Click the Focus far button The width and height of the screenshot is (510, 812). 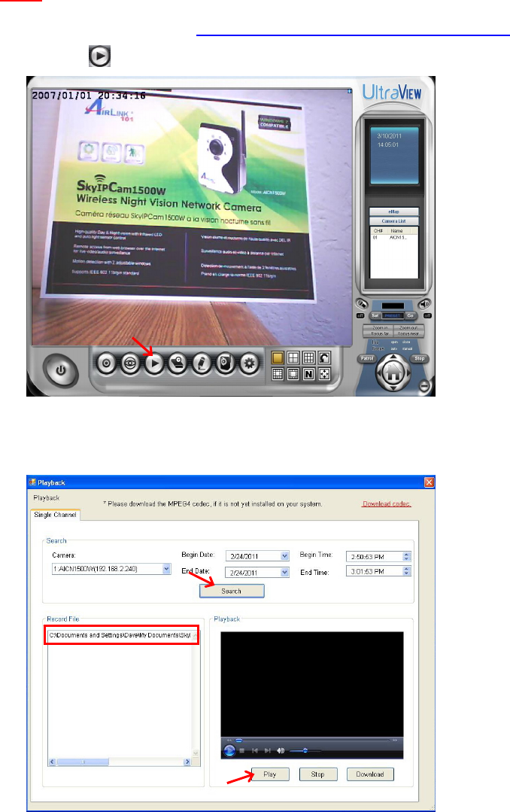378,334
